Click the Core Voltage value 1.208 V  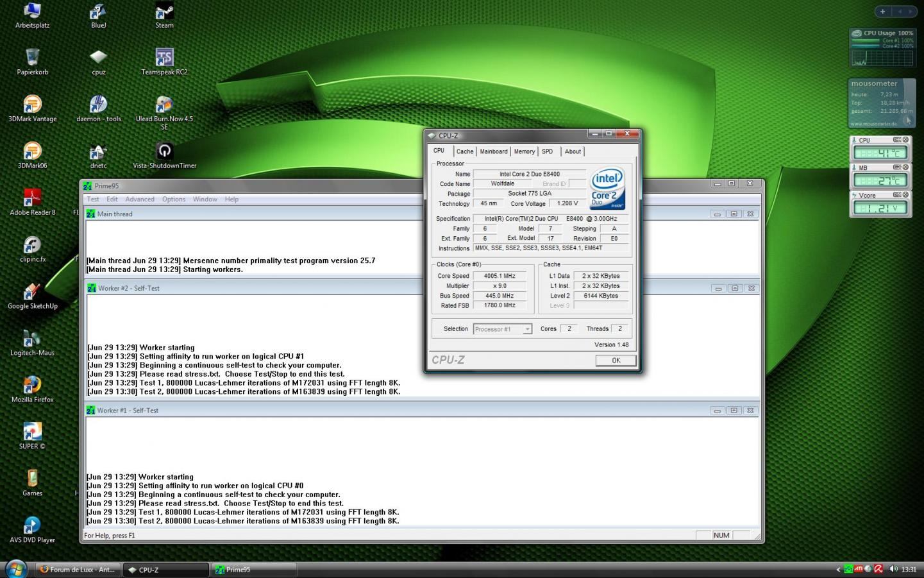tap(567, 203)
